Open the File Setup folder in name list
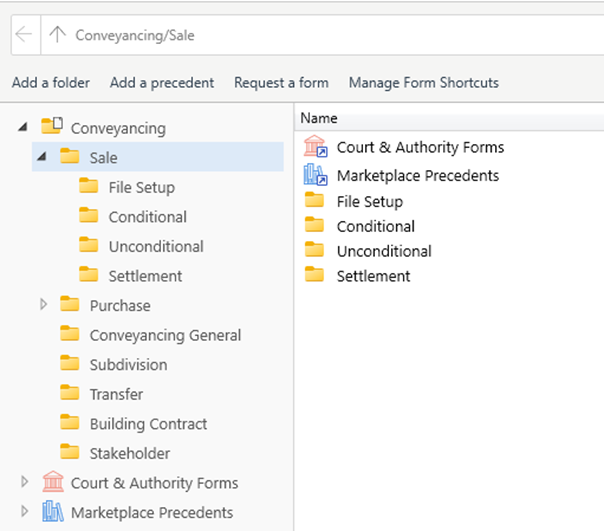Viewport: 604px width, 531px height. (x=369, y=202)
